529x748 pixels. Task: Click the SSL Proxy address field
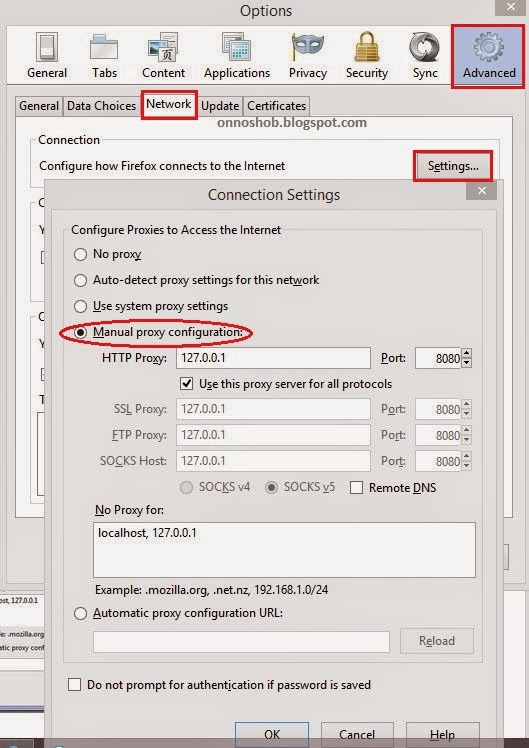point(273,409)
